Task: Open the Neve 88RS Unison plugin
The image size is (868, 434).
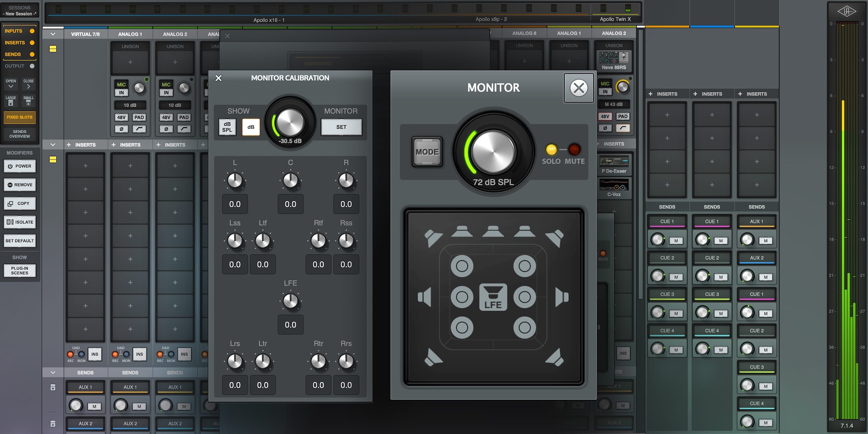Action: pos(614,59)
